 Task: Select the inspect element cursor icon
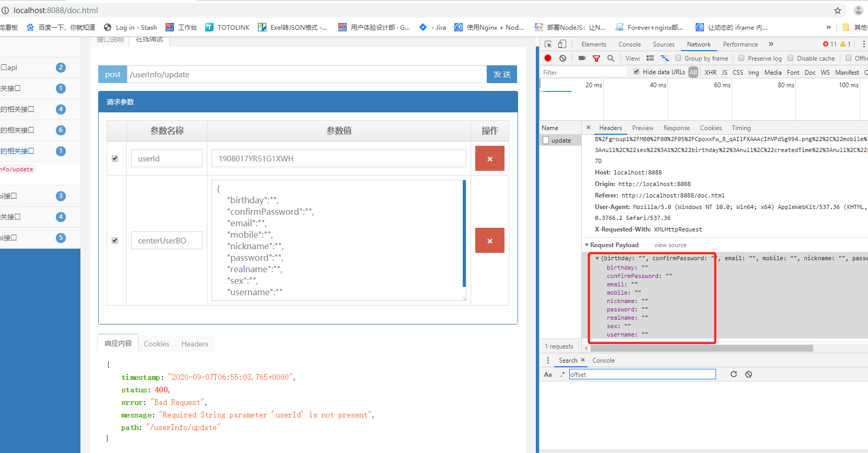point(548,44)
